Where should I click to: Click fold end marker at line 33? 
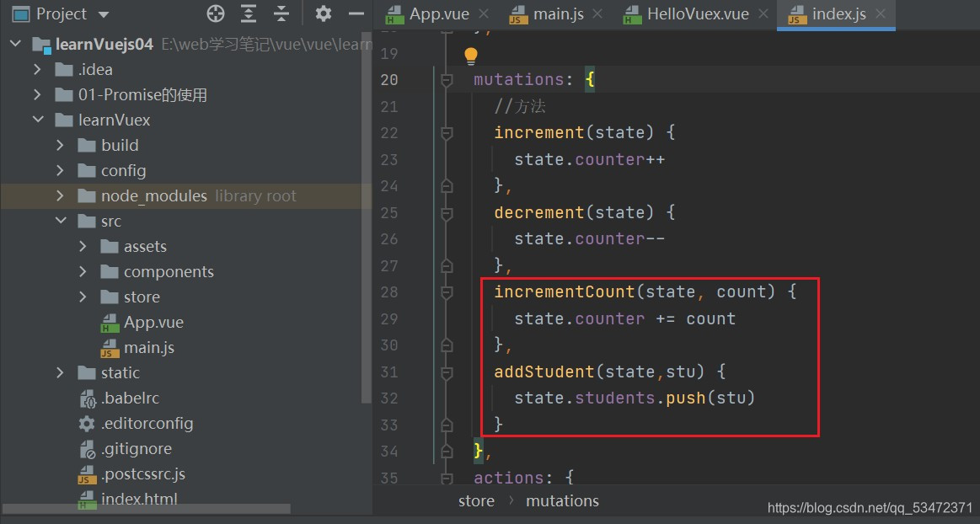(x=447, y=425)
